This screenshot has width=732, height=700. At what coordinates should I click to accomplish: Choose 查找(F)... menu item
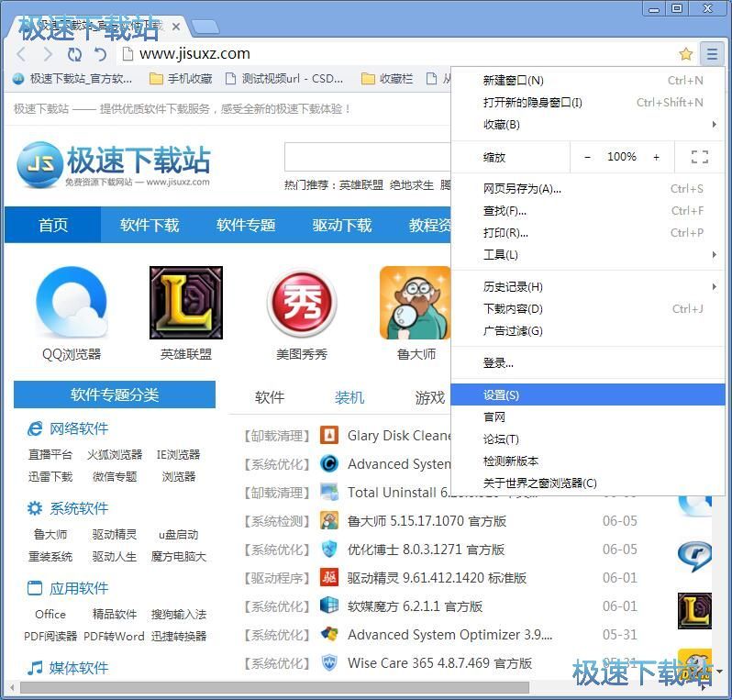click(588, 211)
